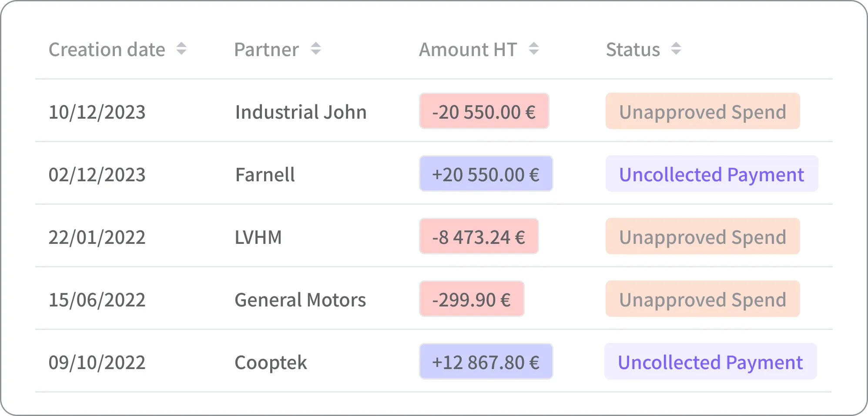Click the Uncollected Payment status for Farnell
Image resolution: width=868 pixels, height=416 pixels.
(711, 174)
